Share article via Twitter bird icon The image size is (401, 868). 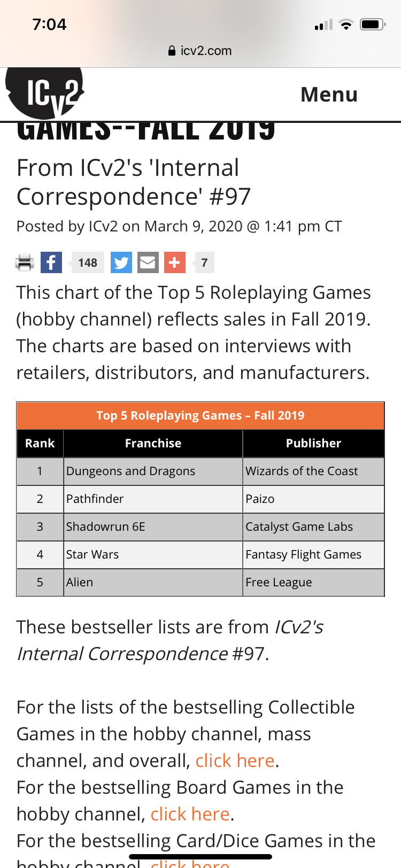[x=121, y=262]
